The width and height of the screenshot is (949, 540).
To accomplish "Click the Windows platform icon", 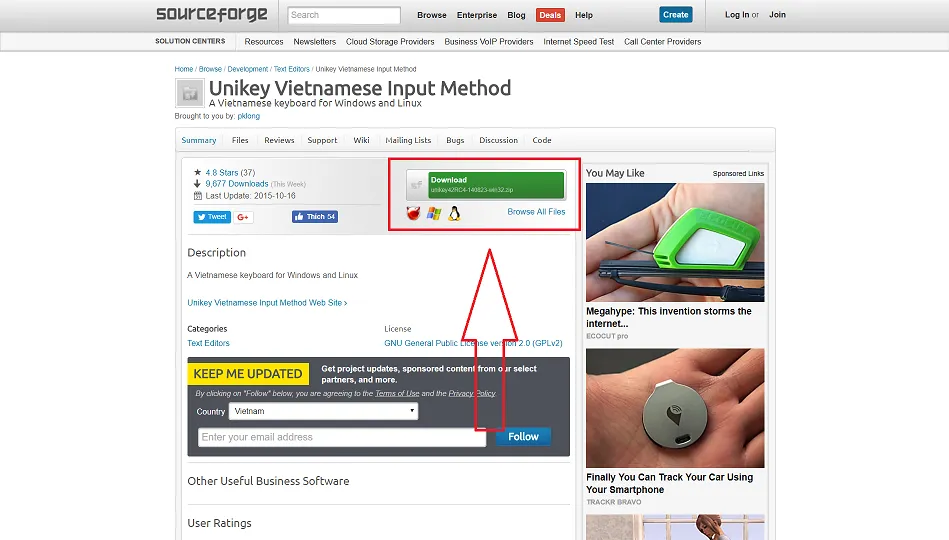I will [434, 213].
